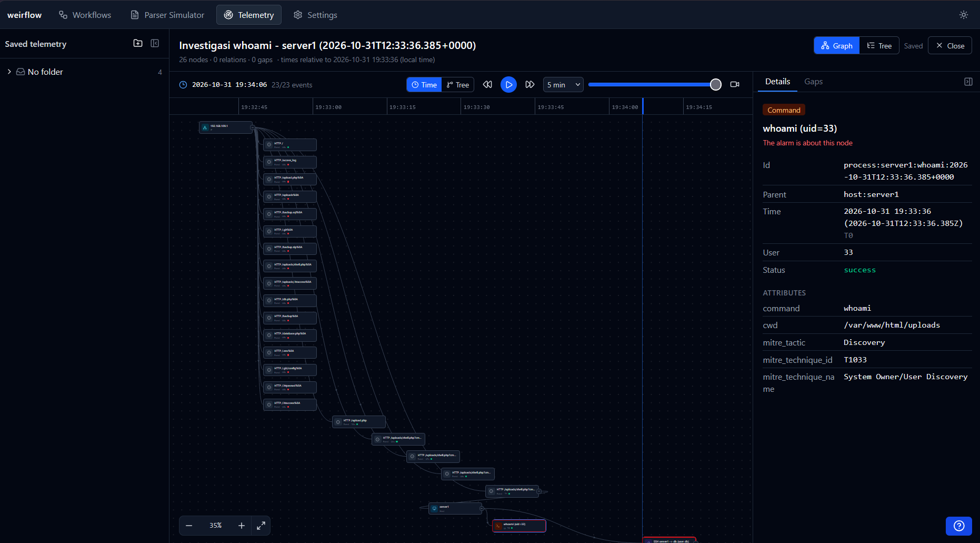
Task: Switch to the Details tab
Action: [x=777, y=82]
